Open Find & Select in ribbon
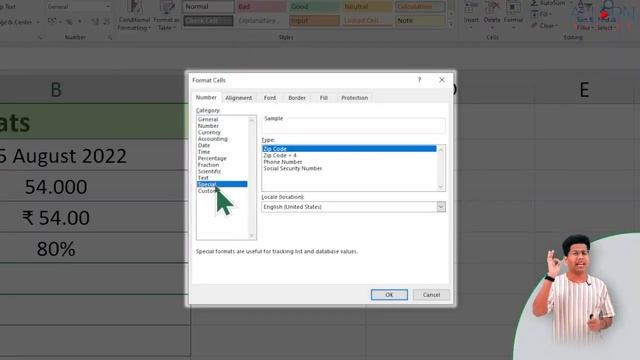The height and width of the screenshot is (360, 640). 606,16
